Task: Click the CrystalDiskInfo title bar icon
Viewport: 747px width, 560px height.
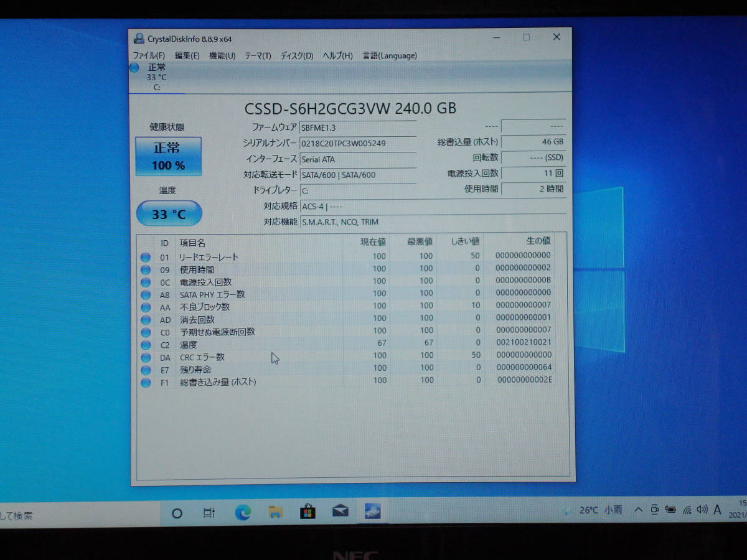Action: click(139, 39)
